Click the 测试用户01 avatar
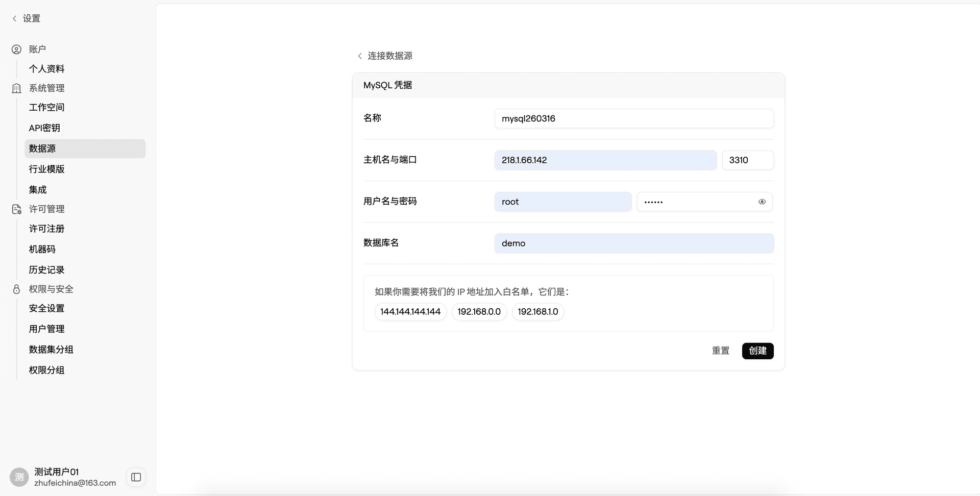980x496 pixels. click(x=18, y=477)
